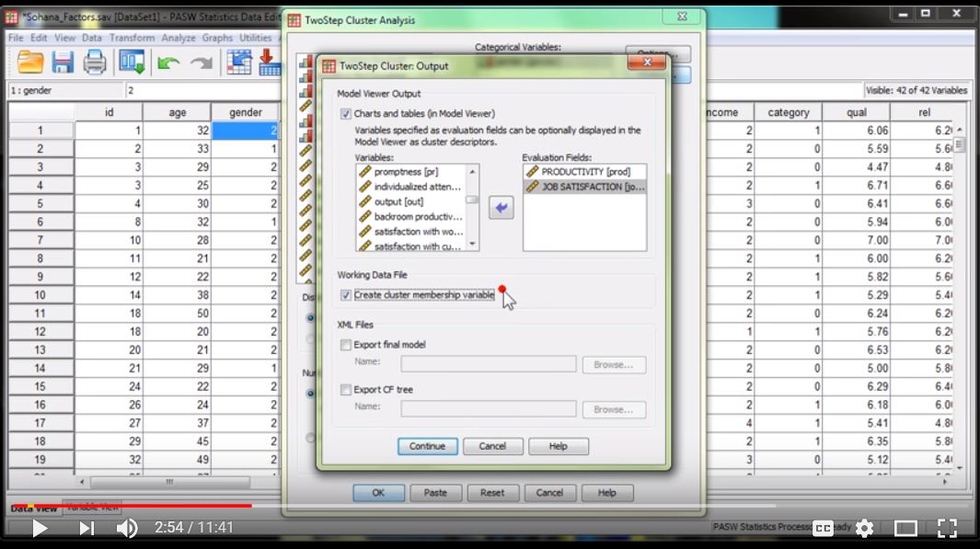The image size is (980, 549).
Task: Click the video progress bar
Action: pyautogui.click(x=460, y=505)
